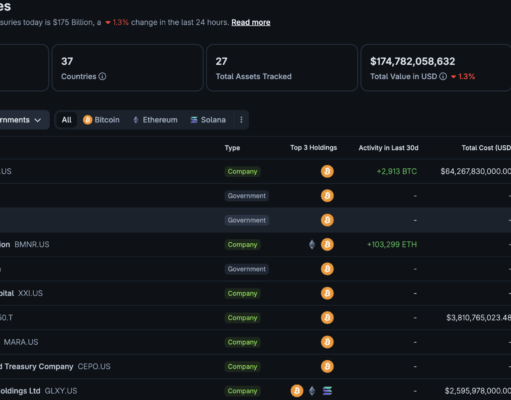This screenshot has height=400, width=511.
Task: Click the '+103,299 ETH' activity value
Action: coord(392,244)
